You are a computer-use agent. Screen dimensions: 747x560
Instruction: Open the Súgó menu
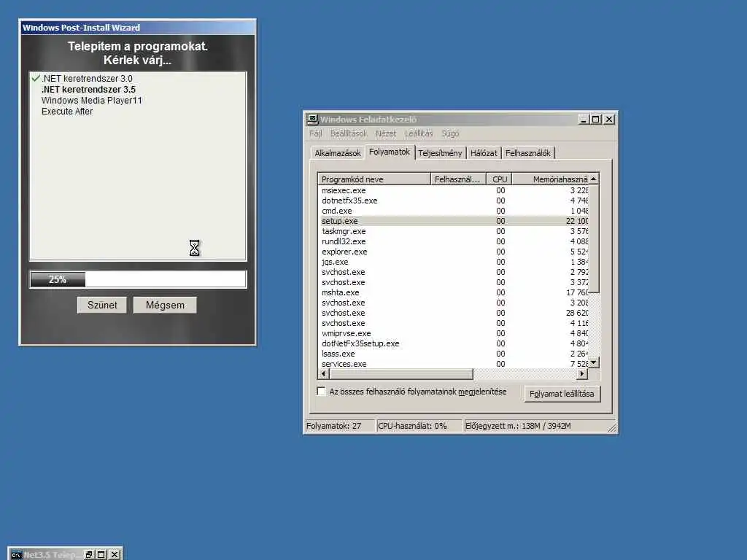click(x=450, y=133)
